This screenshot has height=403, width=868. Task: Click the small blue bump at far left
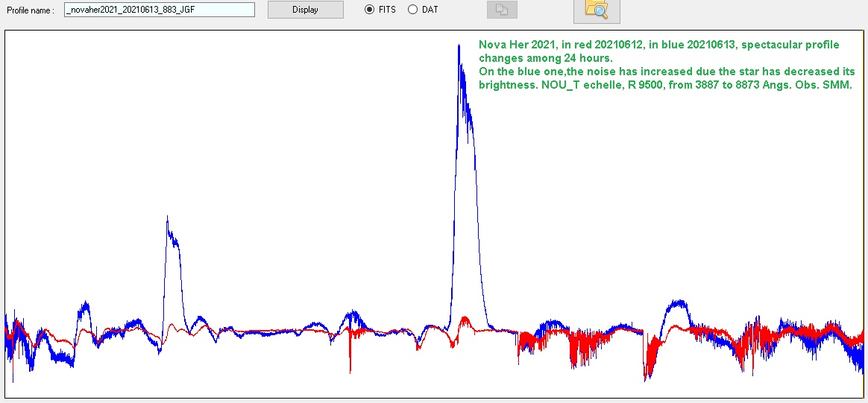(85, 305)
